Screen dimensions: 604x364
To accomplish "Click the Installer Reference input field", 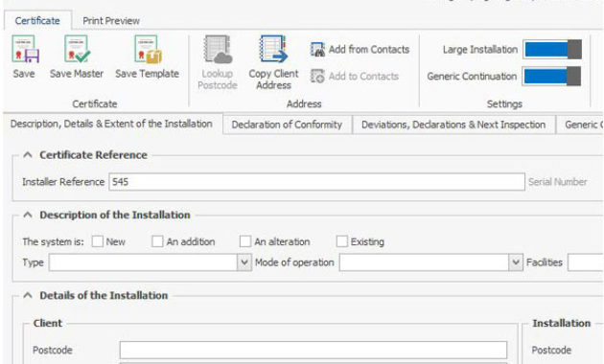I will pos(316,182).
